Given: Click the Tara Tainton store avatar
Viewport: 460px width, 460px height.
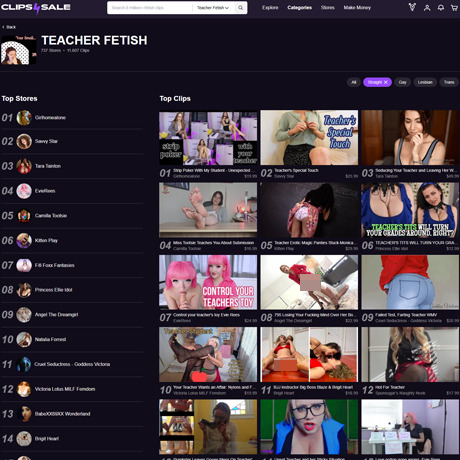Looking at the screenshot, I should click(24, 166).
